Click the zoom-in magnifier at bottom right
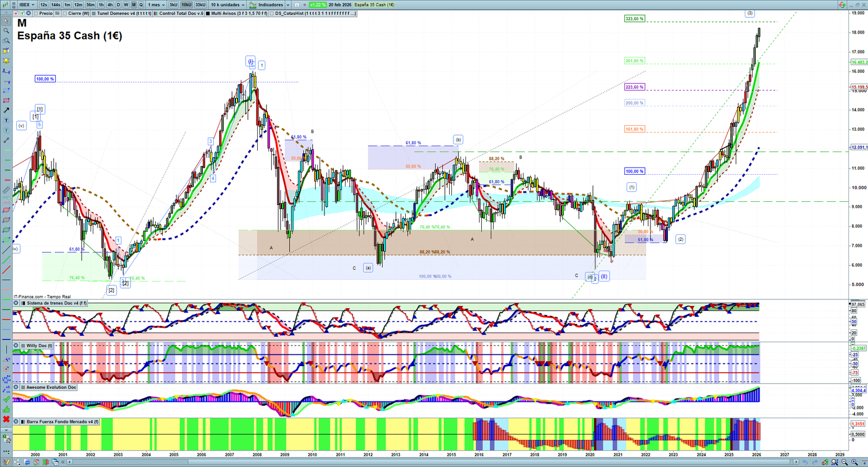The width and height of the screenshot is (868, 467). coord(854,462)
